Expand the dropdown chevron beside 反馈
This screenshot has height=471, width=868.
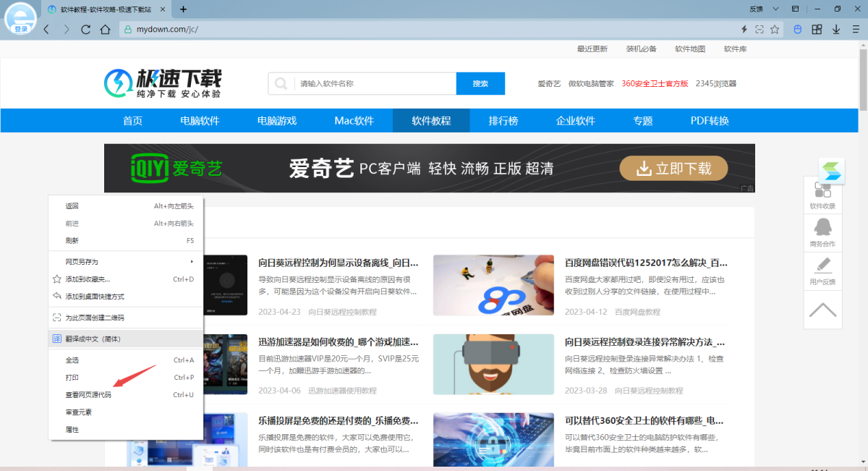(775, 9)
